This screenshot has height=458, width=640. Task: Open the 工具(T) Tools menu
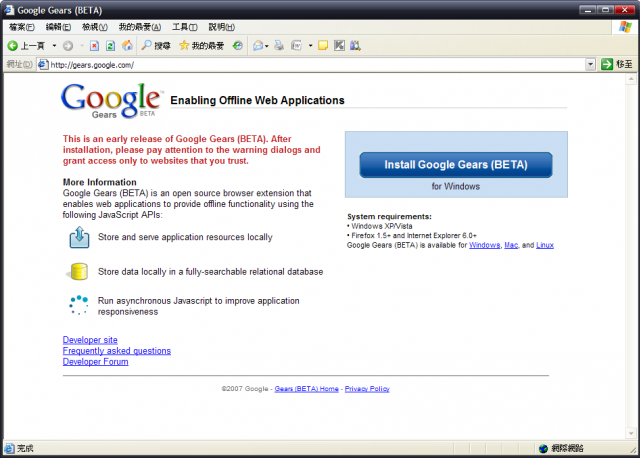tap(184, 27)
